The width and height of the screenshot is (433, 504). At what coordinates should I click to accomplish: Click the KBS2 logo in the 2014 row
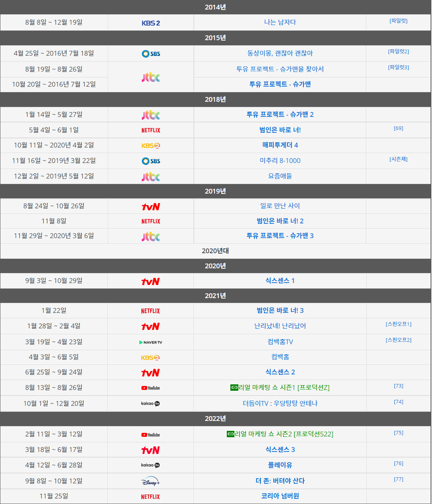pyautogui.click(x=151, y=23)
